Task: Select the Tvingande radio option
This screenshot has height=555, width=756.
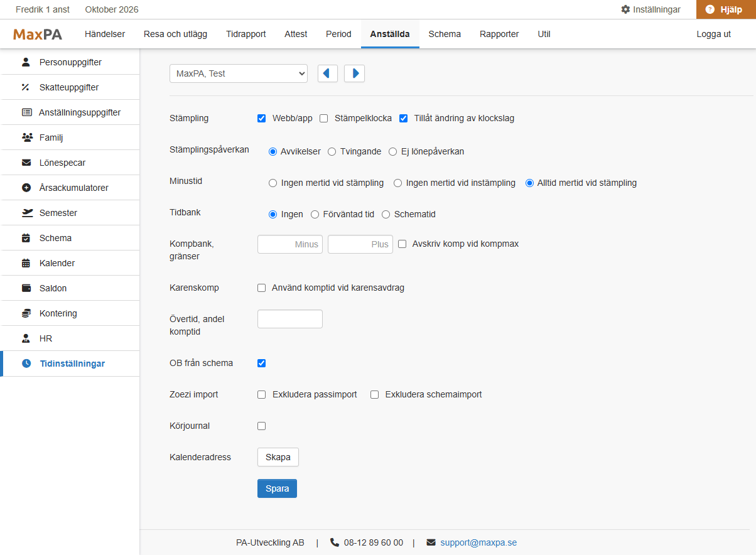Action: [332, 151]
